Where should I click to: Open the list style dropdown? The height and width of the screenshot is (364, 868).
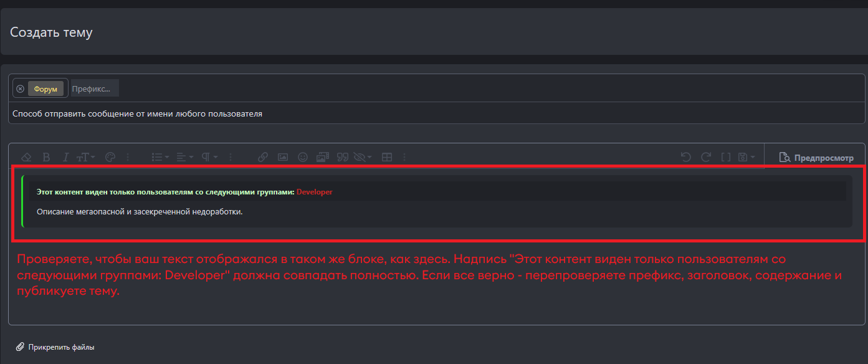[159, 156]
